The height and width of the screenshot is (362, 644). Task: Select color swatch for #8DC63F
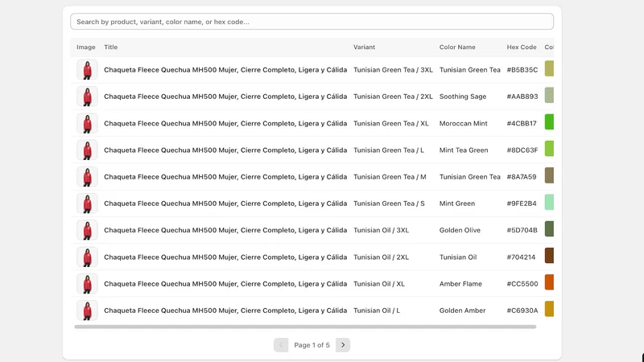[x=549, y=149]
